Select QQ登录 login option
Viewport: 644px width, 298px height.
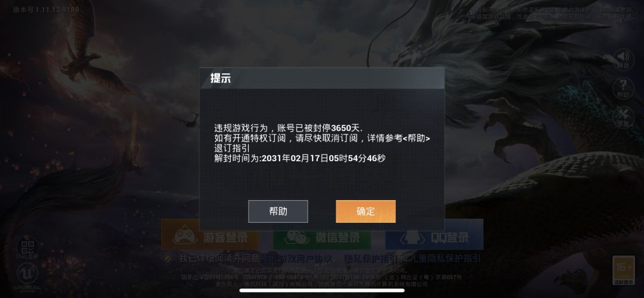434,235
